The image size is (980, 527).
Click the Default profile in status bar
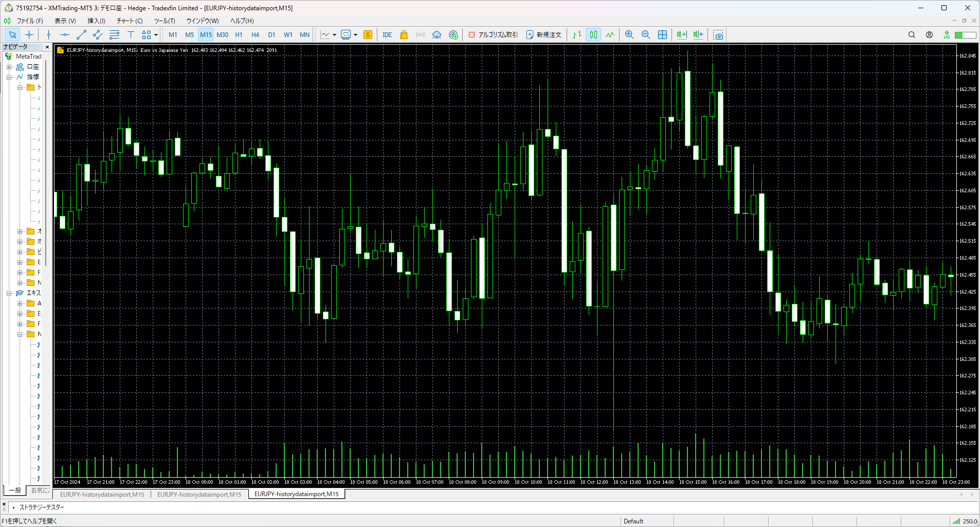point(633,521)
